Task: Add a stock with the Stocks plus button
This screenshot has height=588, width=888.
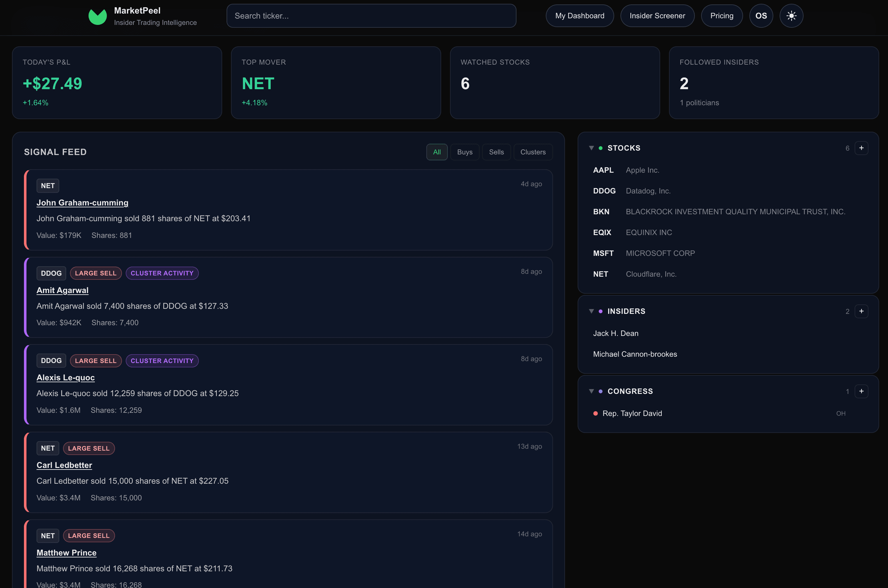Action: pos(862,148)
